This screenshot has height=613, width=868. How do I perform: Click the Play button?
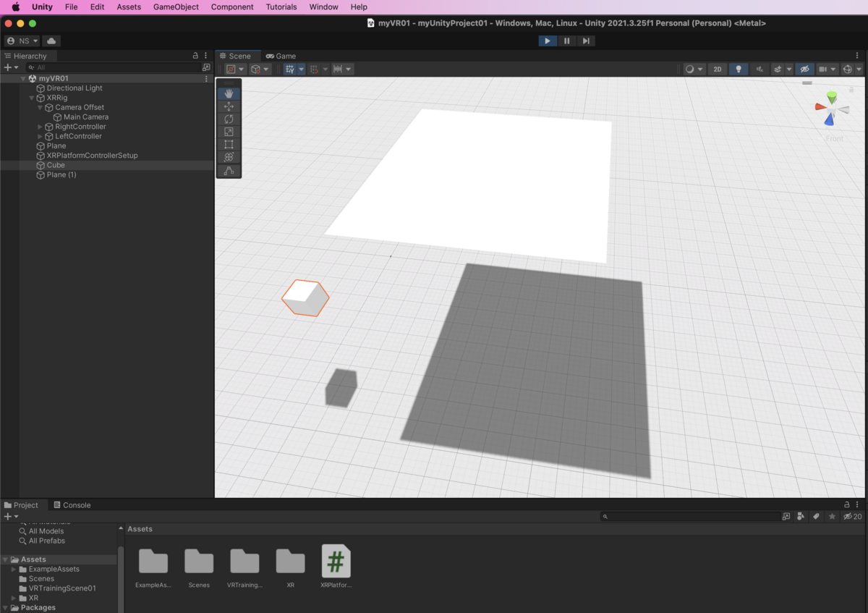(548, 41)
